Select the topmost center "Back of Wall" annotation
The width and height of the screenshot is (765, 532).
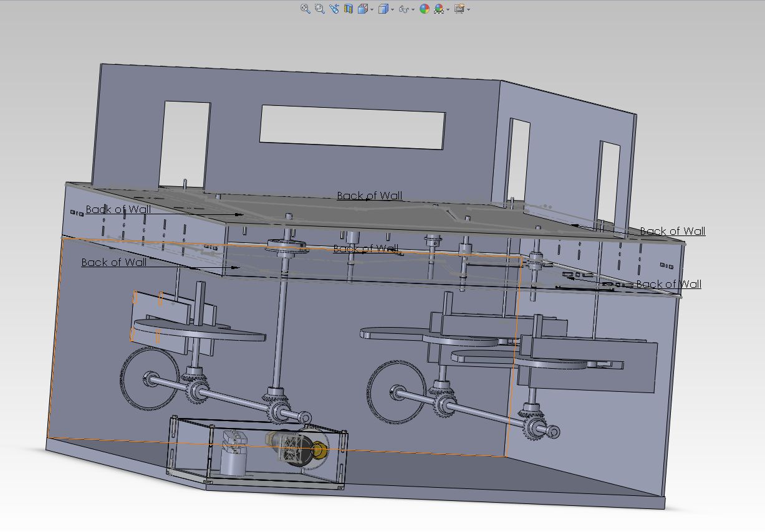point(369,196)
